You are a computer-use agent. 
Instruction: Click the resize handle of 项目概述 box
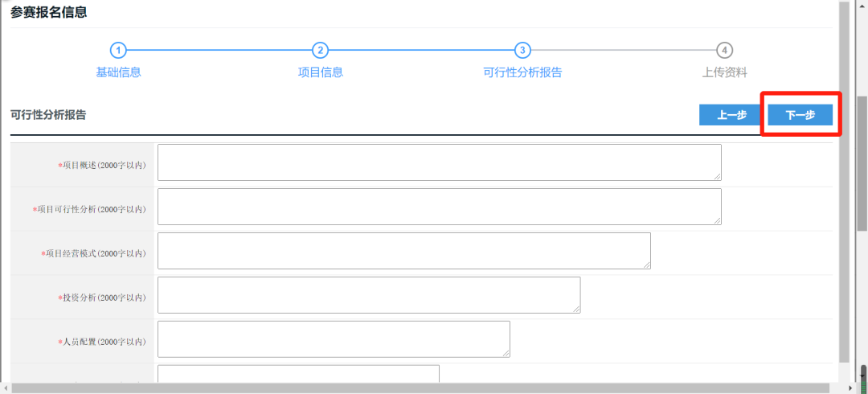[717, 176]
